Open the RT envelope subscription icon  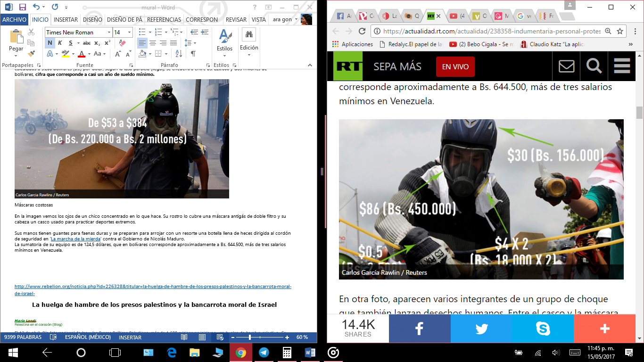coord(566,66)
